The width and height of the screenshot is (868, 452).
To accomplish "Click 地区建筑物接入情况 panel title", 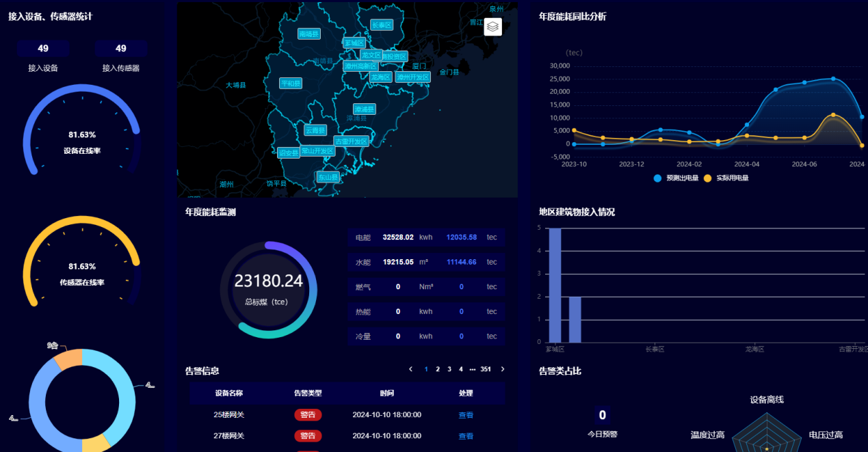I will click(x=577, y=212).
